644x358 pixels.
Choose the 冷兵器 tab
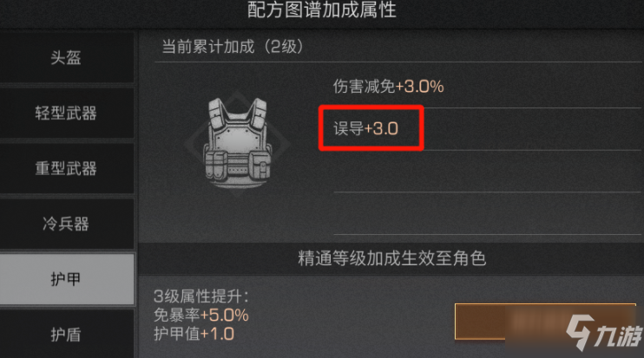[x=67, y=224]
